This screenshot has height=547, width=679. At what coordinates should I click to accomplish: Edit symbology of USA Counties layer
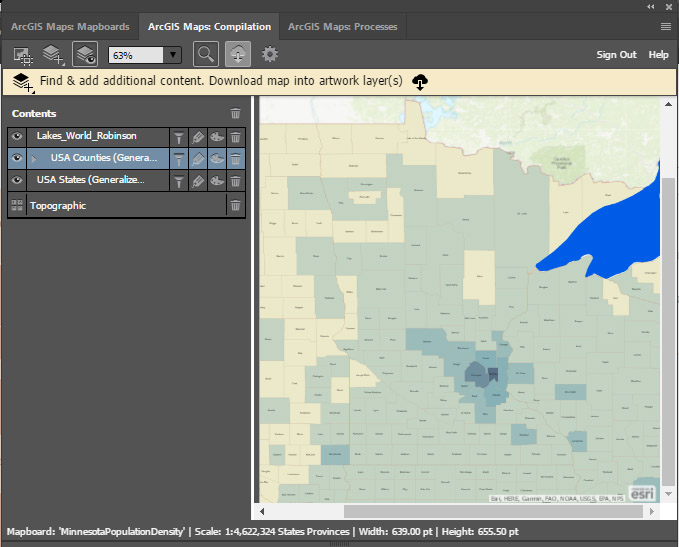tap(198, 159)
